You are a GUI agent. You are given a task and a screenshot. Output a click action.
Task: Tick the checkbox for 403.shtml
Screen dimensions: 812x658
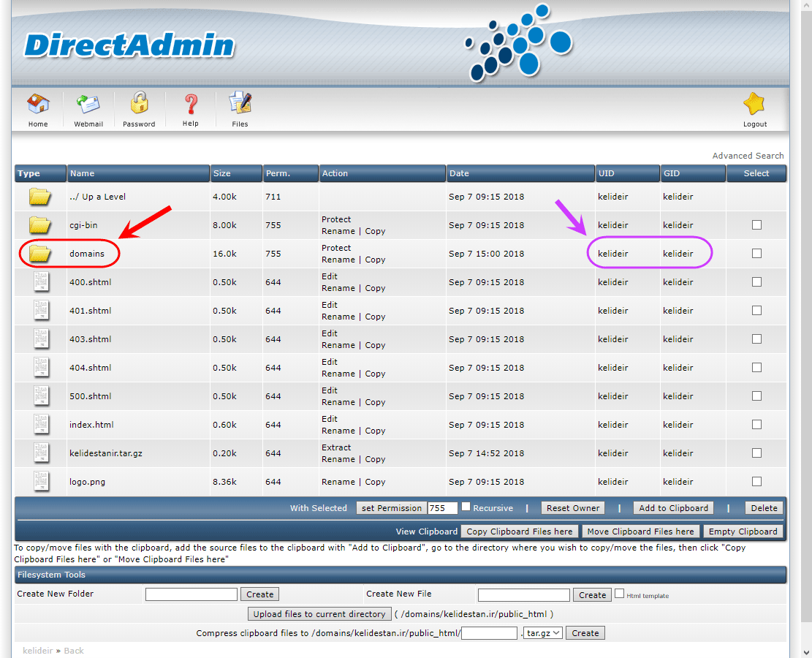coord(756,339)
